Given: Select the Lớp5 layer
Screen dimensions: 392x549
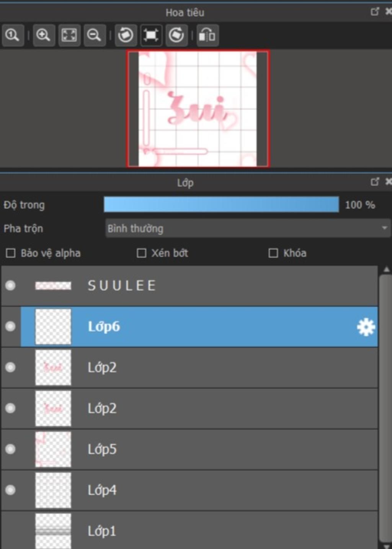Looking at the screenshot, I should click(189, 449).
